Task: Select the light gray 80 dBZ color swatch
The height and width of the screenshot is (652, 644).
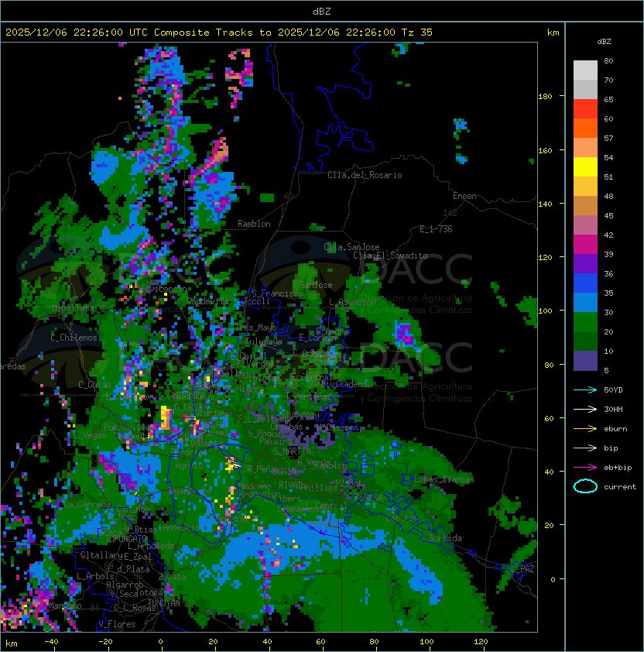Action: coord(585,70)
